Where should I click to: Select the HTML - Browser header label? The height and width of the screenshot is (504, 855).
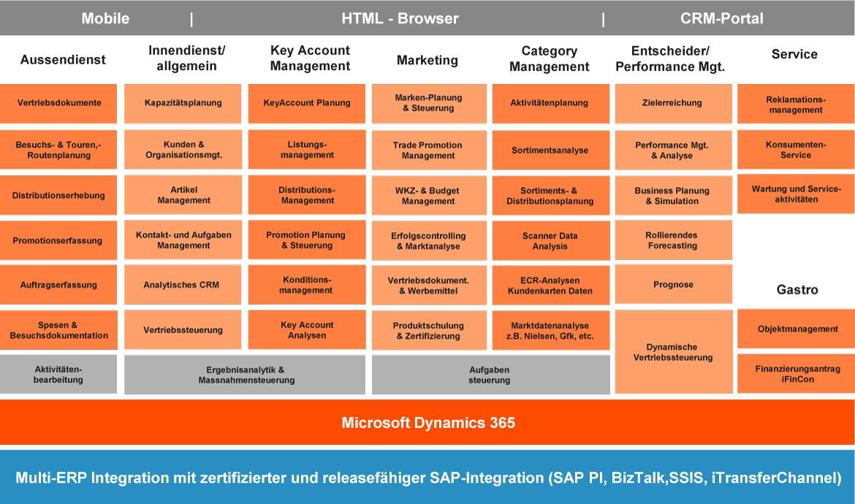click(400, 18)
